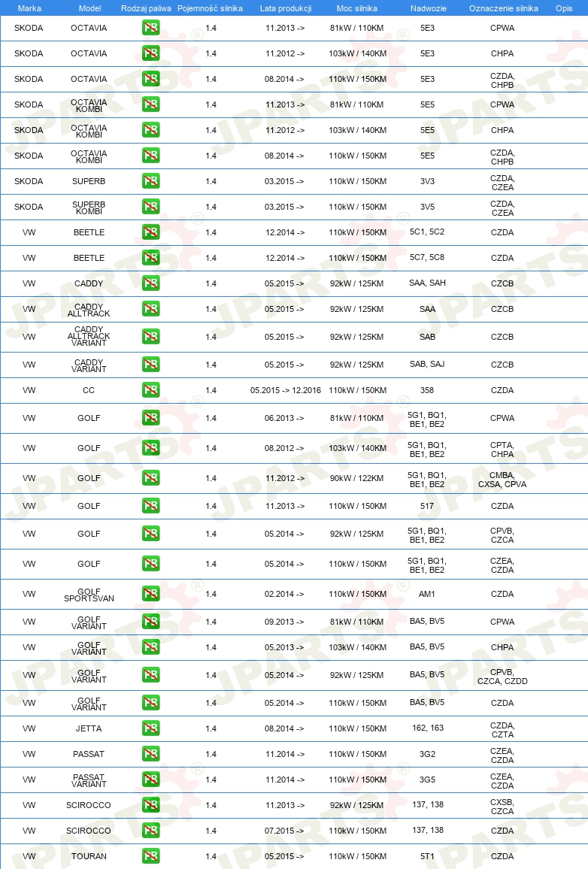Click body code 358 cell
Viewport: 588px width, 869px height.
[x=427, y=390]
